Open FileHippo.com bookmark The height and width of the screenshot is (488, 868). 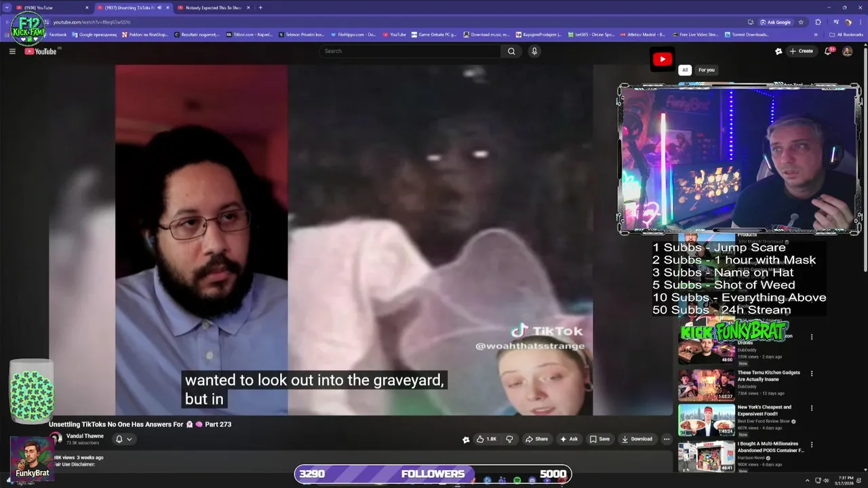point(353,35)
